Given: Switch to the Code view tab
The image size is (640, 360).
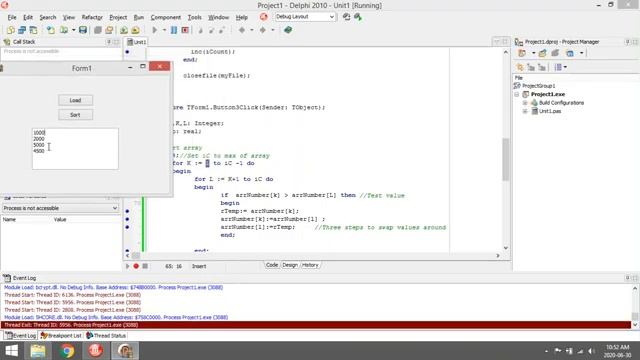Looking at the screenshot, I should point(272,265).
